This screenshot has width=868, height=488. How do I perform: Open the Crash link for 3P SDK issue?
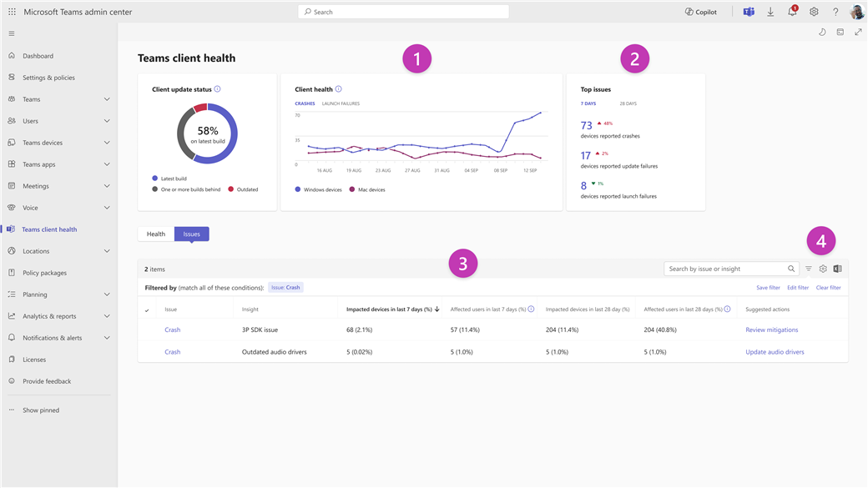click(x=172, y=330)
